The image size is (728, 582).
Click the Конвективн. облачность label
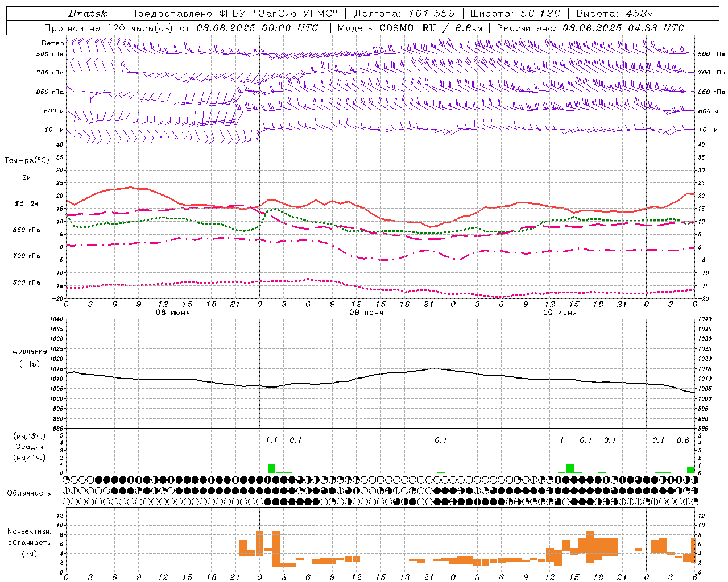(30, 537)
